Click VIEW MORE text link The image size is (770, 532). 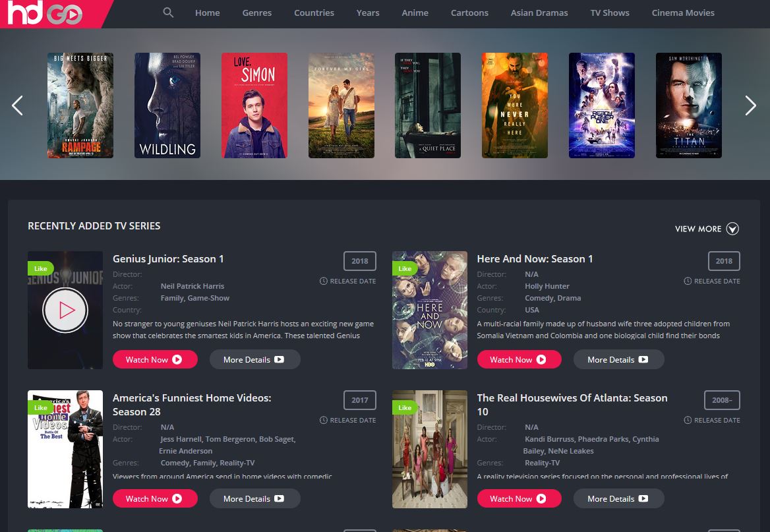698,229
